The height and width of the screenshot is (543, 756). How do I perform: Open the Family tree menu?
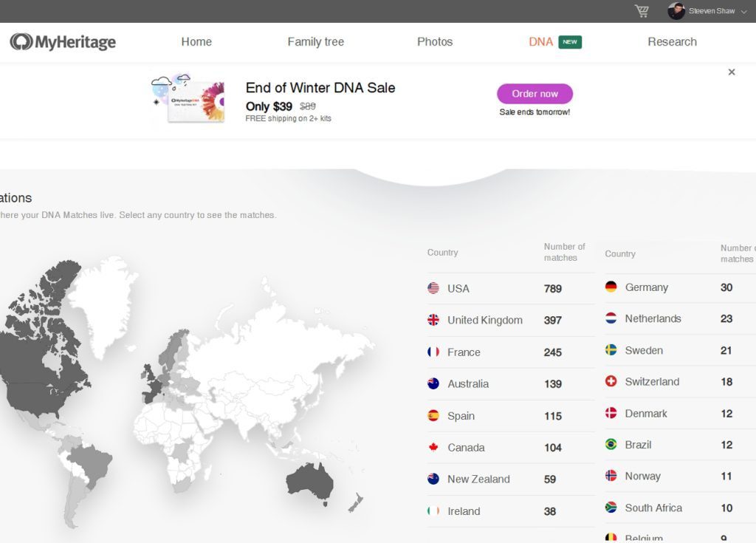point(315,42)
